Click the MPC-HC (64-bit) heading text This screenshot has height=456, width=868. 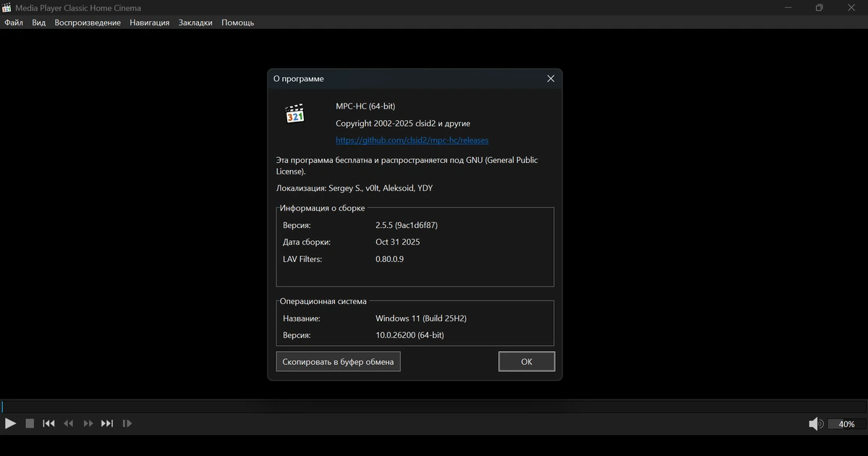[365, 106]
